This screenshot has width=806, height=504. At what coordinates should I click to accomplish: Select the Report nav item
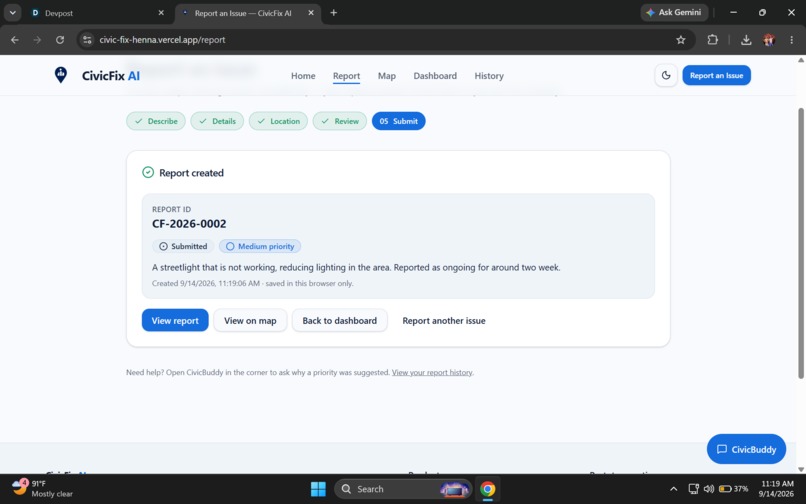[346, 76]
